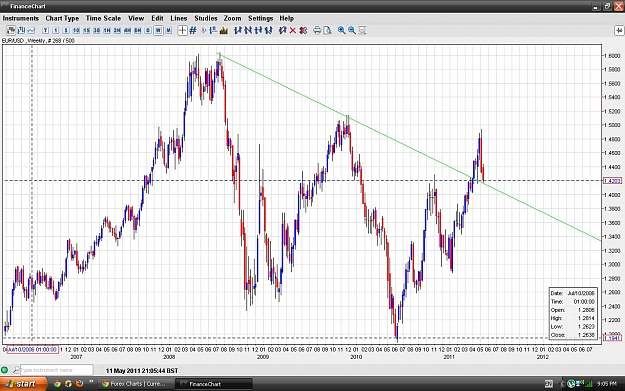Open the Chart Type menu

click(x=62, y=18)
